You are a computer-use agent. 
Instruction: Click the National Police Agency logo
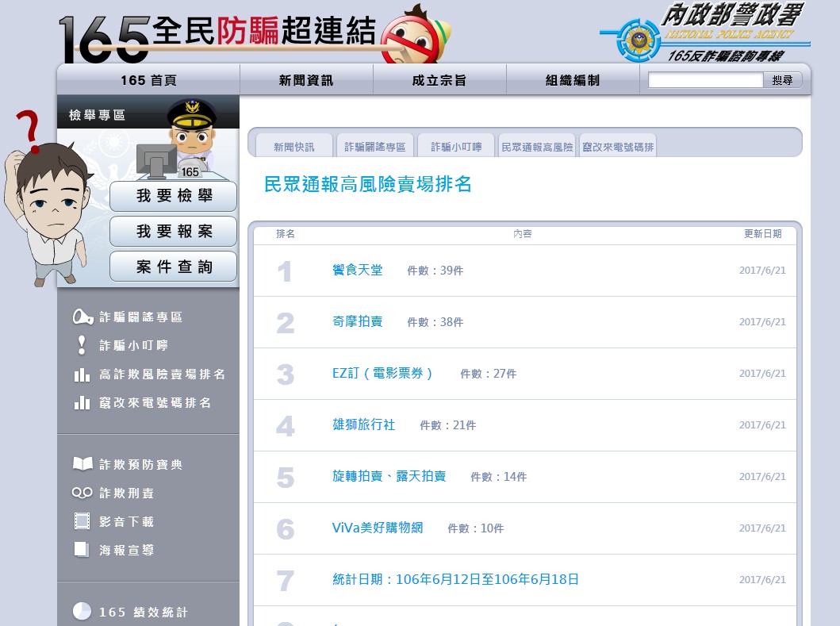coord(705,33)
